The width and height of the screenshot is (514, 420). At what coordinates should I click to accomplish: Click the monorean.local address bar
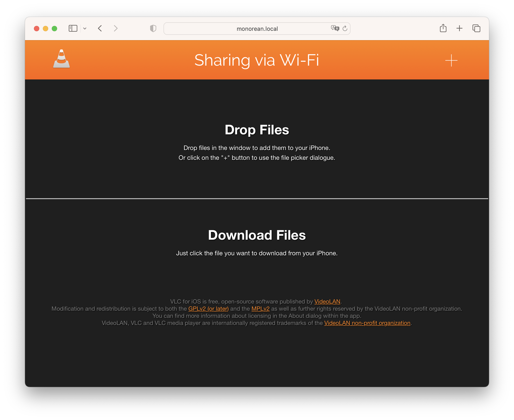coord(257,29)
